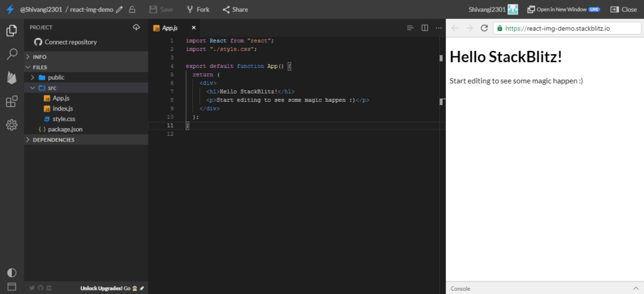Open the Extensions blocks sidebar icon

click(12, 101)
